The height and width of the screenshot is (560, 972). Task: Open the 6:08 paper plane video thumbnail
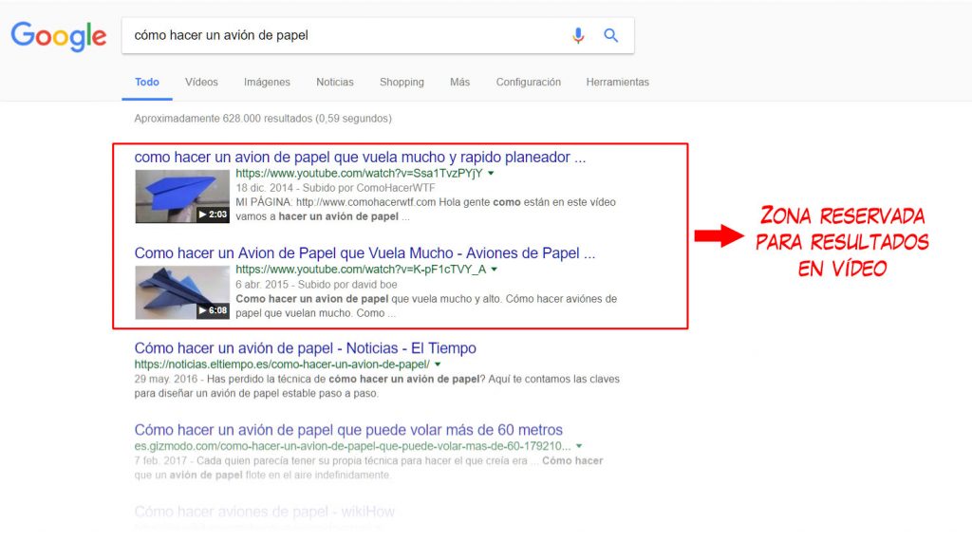pos(182,292)
